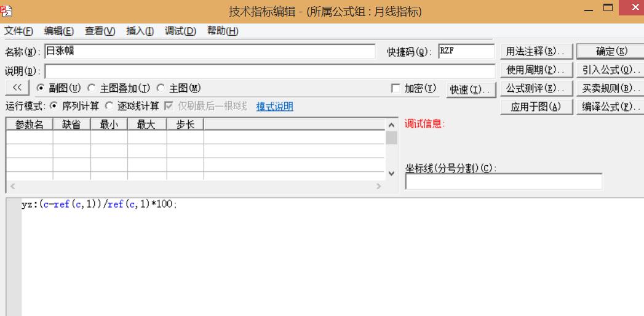Click the 调试信息 label
This screenshot has height=316, width=644.
(424, 124)
